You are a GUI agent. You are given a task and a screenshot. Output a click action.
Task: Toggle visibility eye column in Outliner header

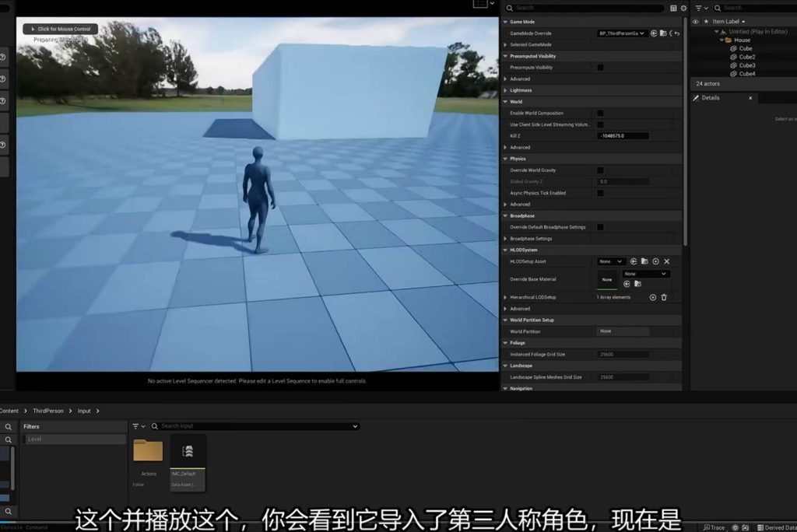click(695, 22)
